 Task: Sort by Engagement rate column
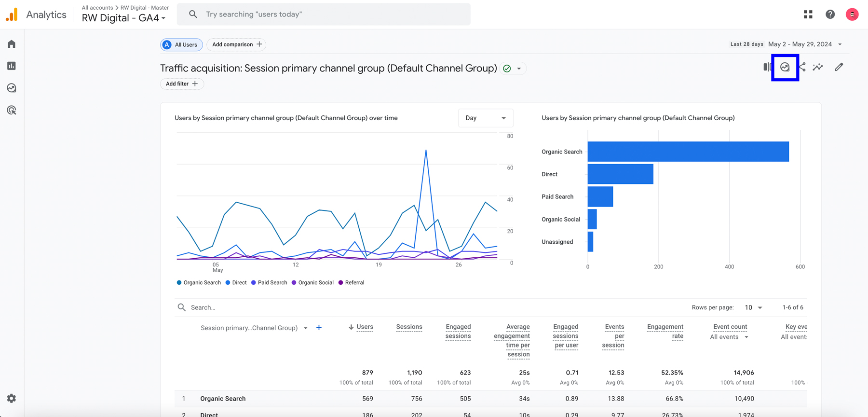point(665,332)
